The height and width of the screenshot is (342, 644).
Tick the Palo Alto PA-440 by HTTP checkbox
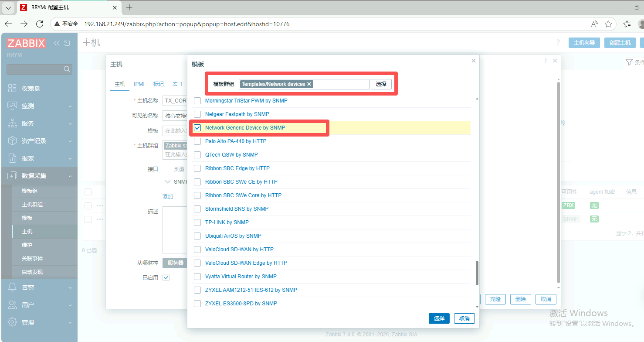[x=197, y=141]
